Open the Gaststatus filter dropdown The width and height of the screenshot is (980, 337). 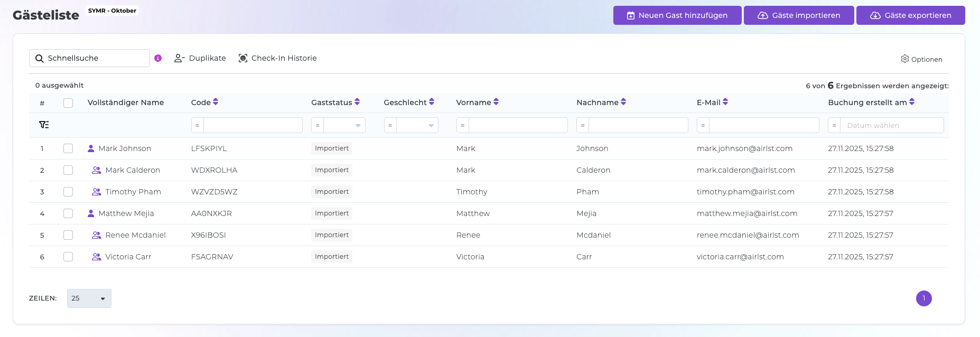pos(344,125)
